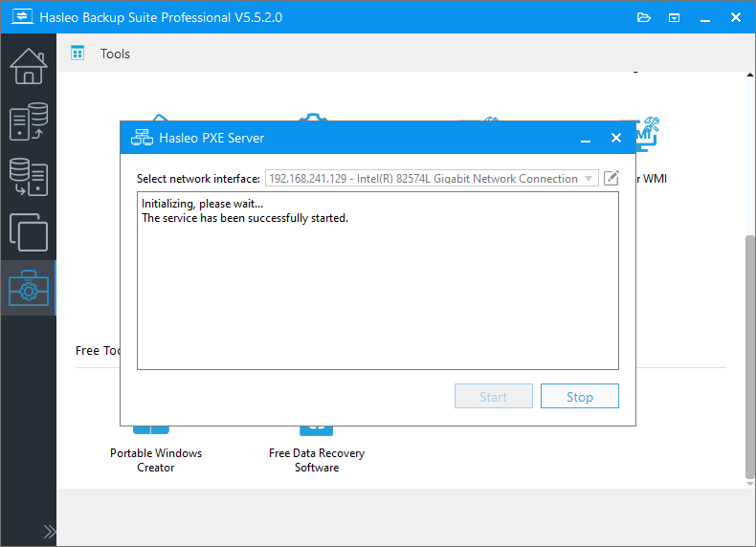The height and width of the screenshot is (547, 756).
Task: Click the 'Select network interface:' label
Action: 198,179
